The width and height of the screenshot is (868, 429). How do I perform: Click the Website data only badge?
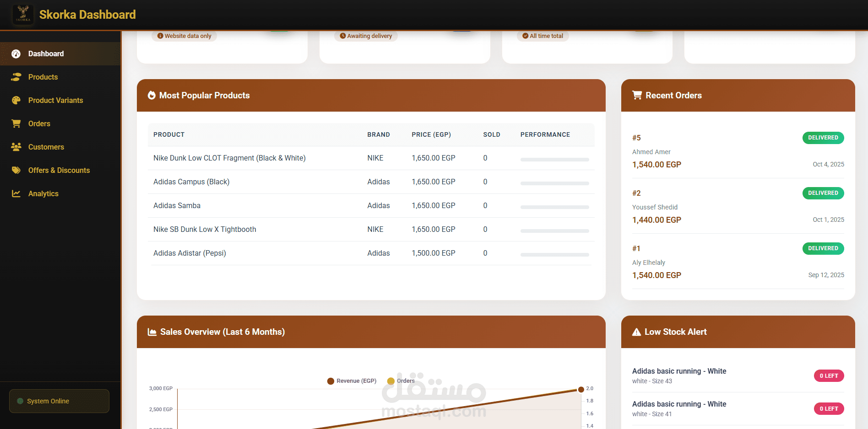184,36
